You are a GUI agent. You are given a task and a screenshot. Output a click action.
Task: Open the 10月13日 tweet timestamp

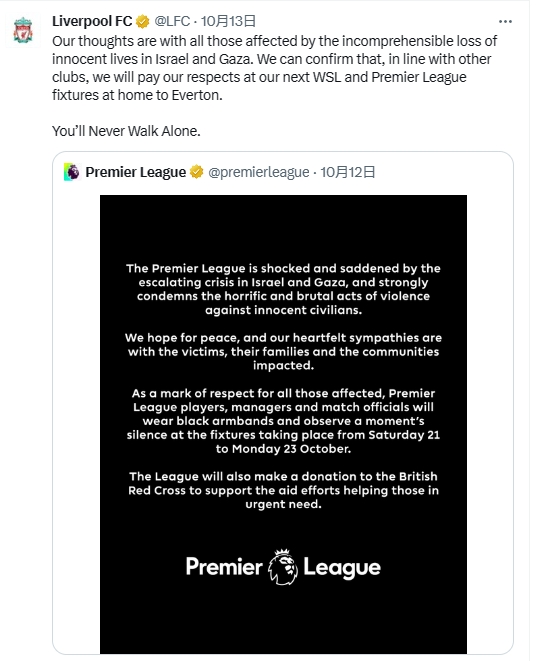[228, 21]
